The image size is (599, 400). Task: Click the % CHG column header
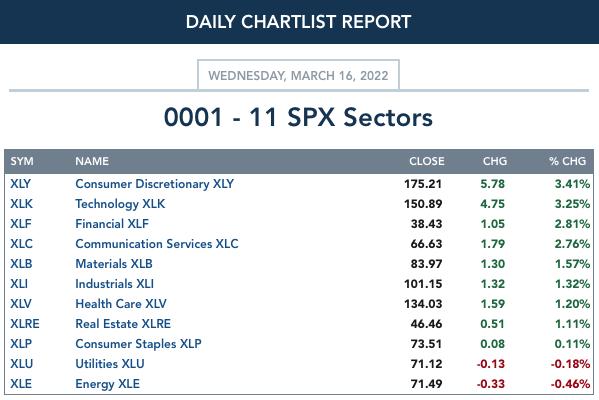567,161
